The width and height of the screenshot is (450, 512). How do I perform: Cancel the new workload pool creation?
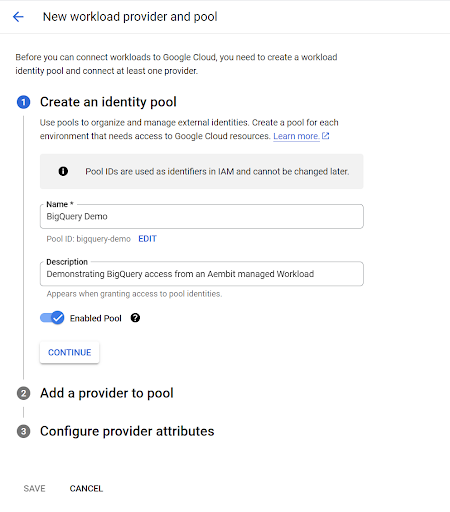pos(86,489)
